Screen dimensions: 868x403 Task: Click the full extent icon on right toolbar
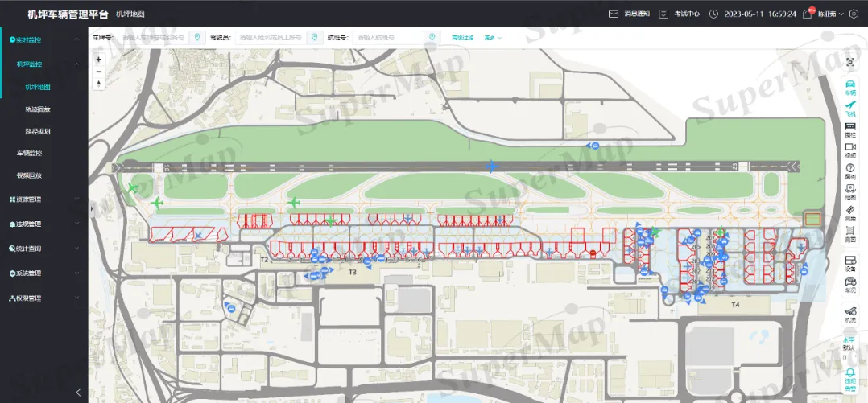point(850,63)
